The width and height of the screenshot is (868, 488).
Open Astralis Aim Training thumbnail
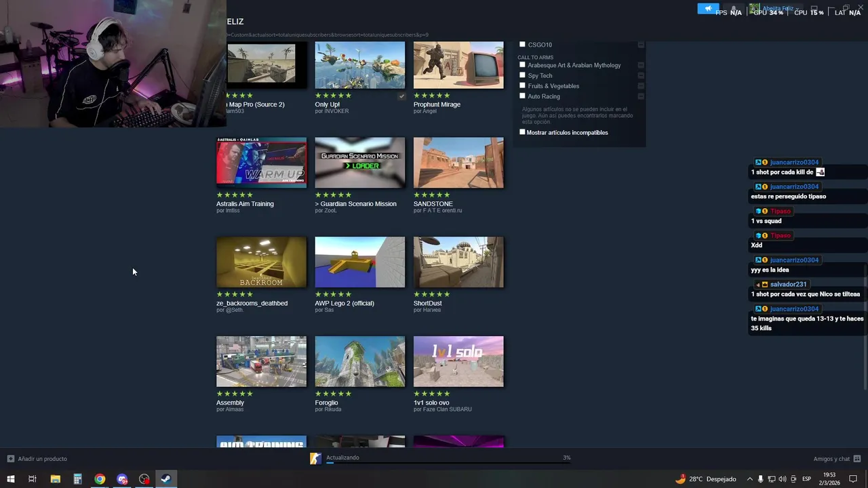tap(261, 163)
